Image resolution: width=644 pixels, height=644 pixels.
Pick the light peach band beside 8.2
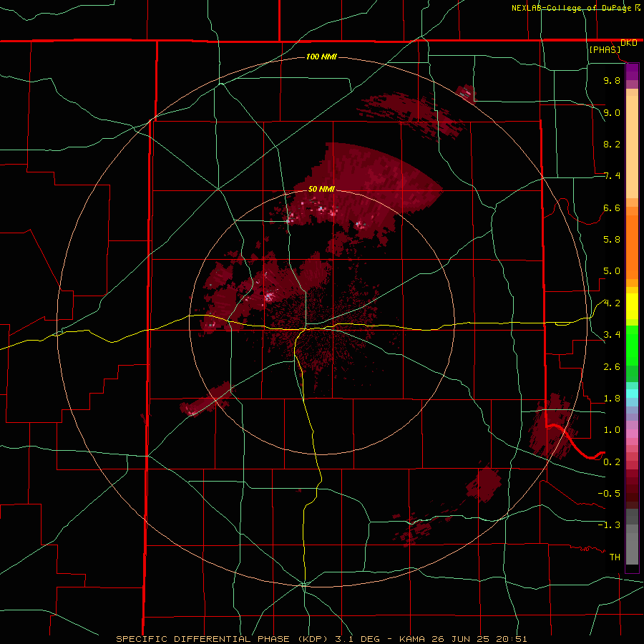pyautogui.click(x=632, y=147)
